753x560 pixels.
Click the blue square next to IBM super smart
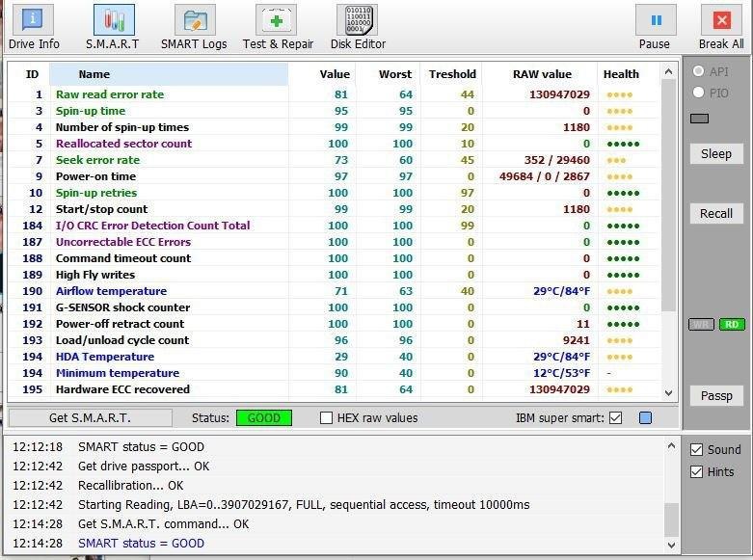pyautogui.click(x=645, y=418)
